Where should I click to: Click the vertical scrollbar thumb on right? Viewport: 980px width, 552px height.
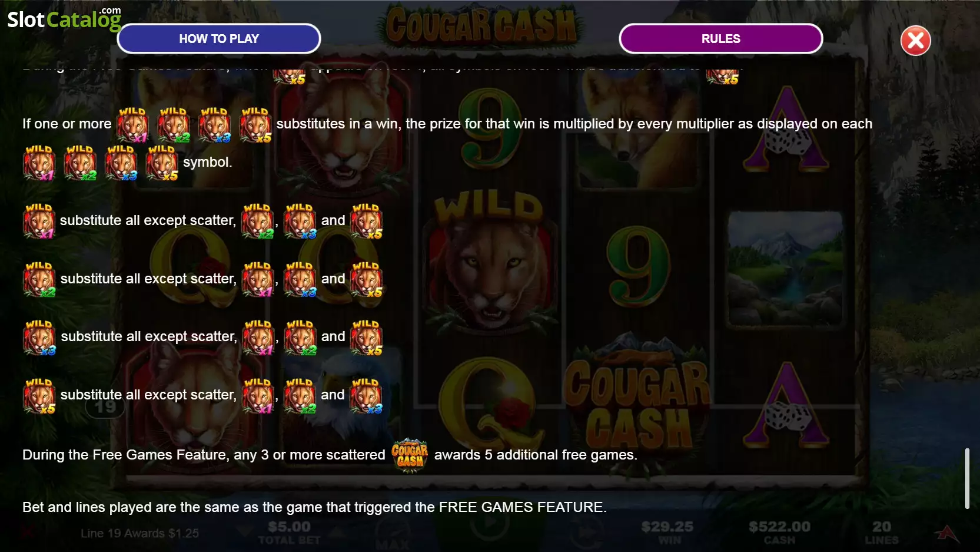click(x=966, y=478)
